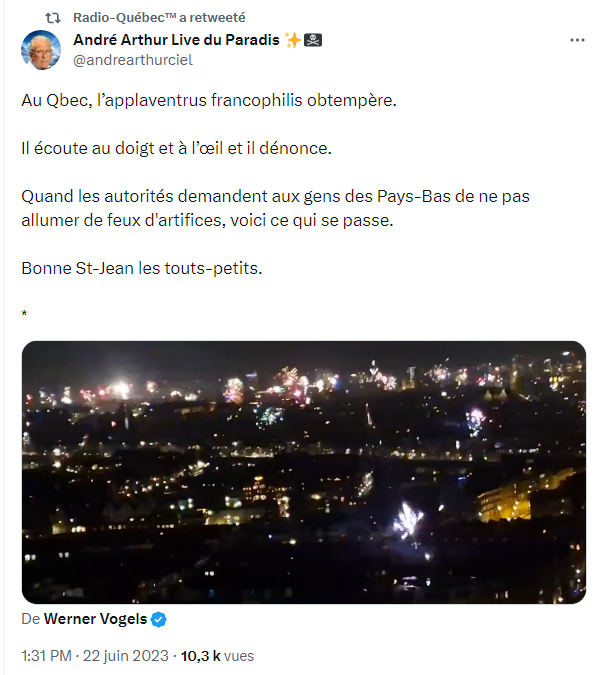The height and width of the screenshot is (675, 600).
Task: Click the sparkles emoji beside the display name
Action: click(x=293, y=40)
